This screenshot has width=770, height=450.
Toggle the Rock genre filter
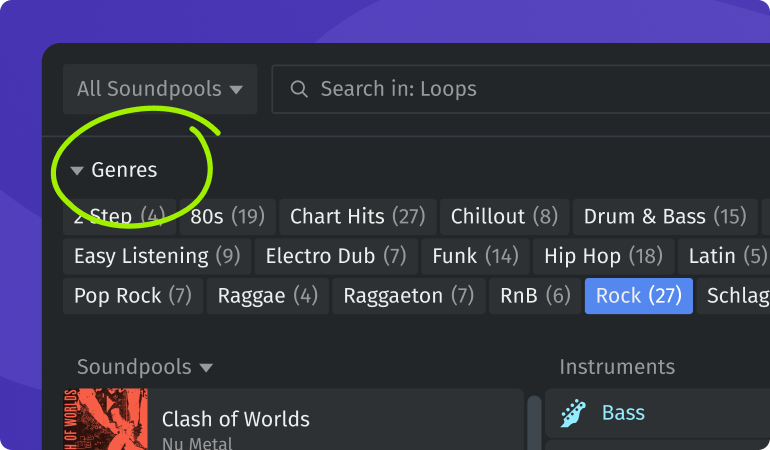[x=638, y=296]
